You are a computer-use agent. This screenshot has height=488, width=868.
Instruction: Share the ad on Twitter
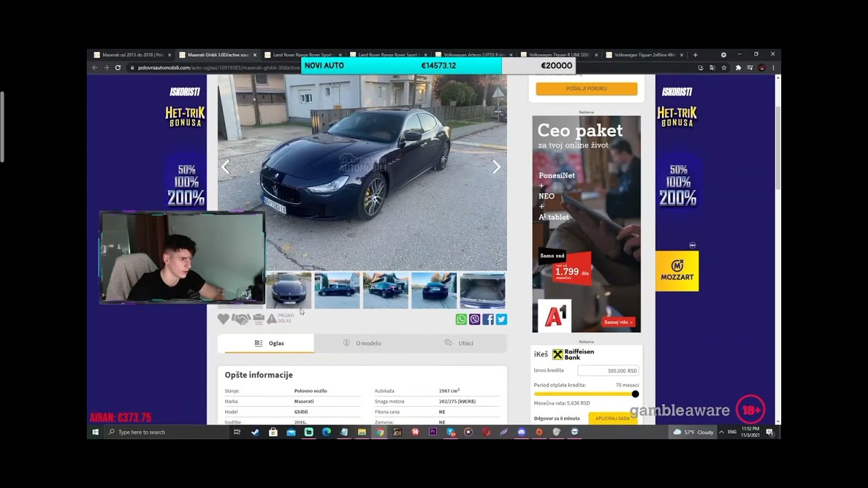pyautogui.click(x=501, y=319)
